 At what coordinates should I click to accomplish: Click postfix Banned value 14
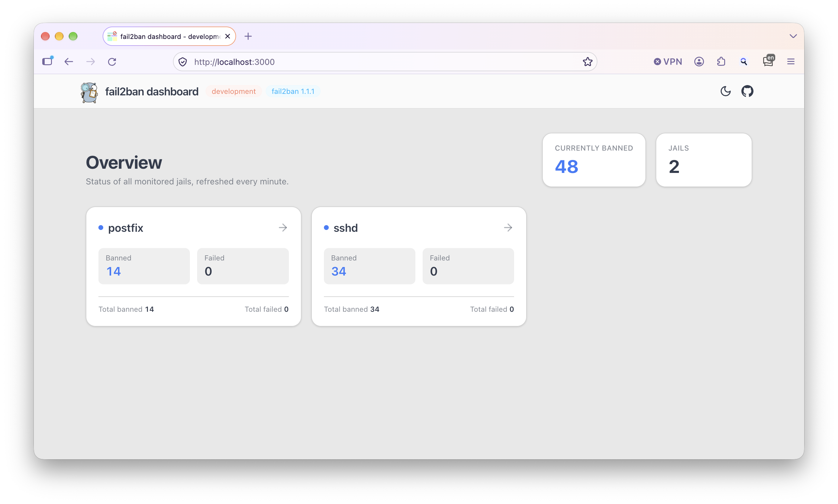(x=114, y=271)
